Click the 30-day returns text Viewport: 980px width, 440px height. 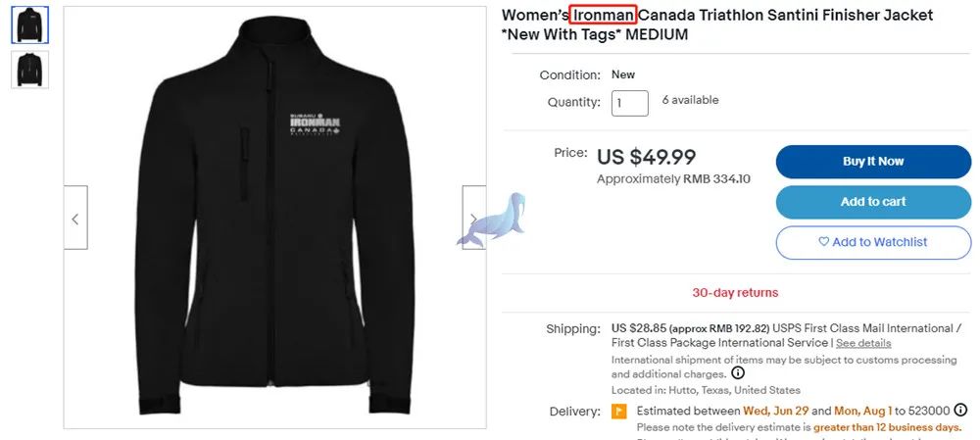[735, 292]
